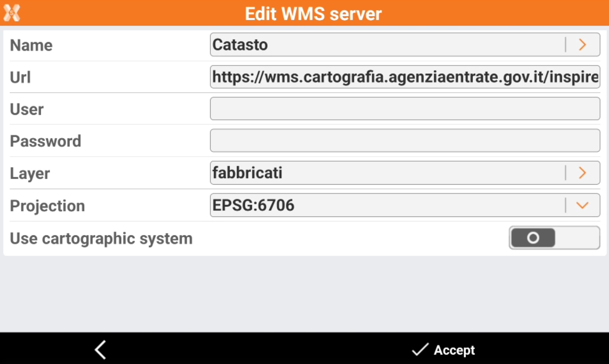The image size is (609, 364).
Task: Click the empty Password input field
Action: click(405, 140)
